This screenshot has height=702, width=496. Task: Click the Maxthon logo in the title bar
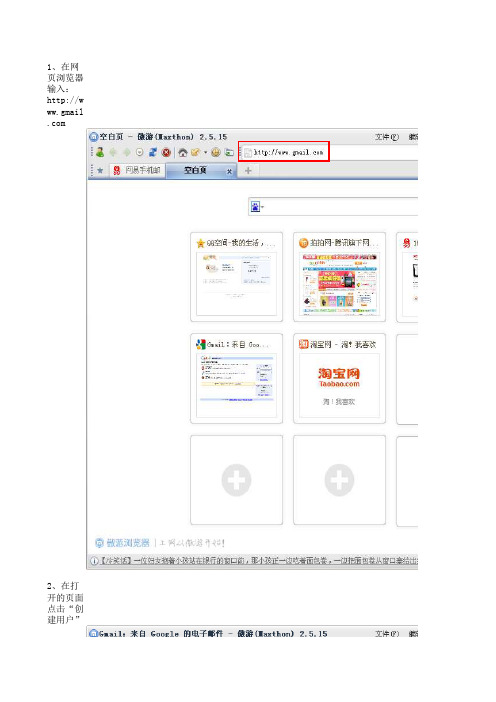[x=94, y=137]
